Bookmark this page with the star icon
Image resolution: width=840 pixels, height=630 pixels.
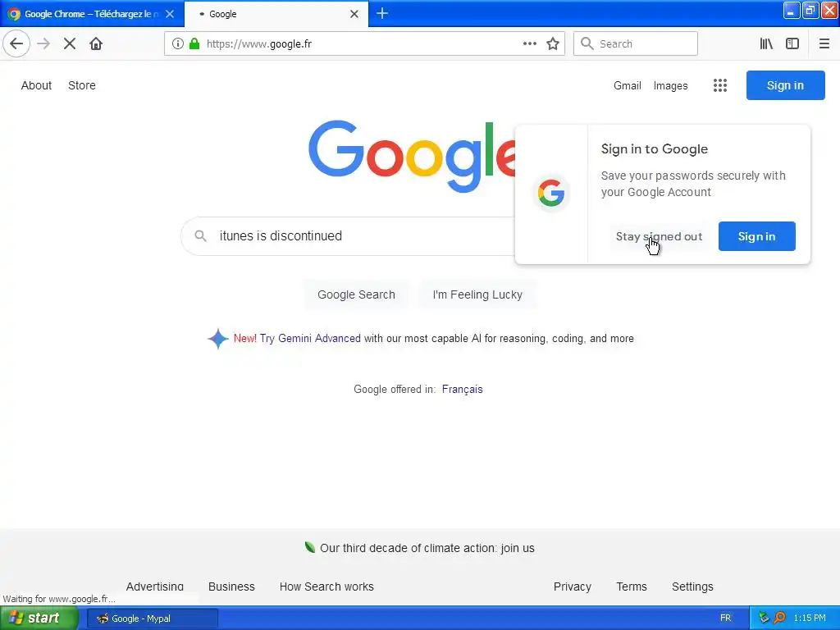[553, 44]
